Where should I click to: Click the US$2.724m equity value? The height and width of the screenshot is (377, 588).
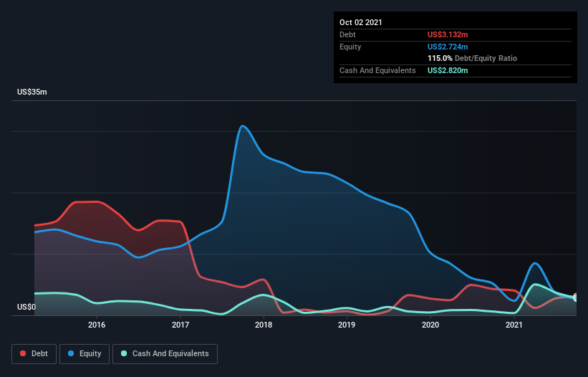[x=448, y=47]
